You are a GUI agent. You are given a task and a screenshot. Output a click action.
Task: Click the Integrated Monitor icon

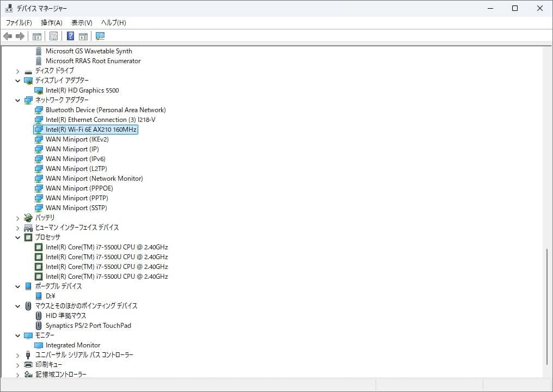[x=39, y=345]
